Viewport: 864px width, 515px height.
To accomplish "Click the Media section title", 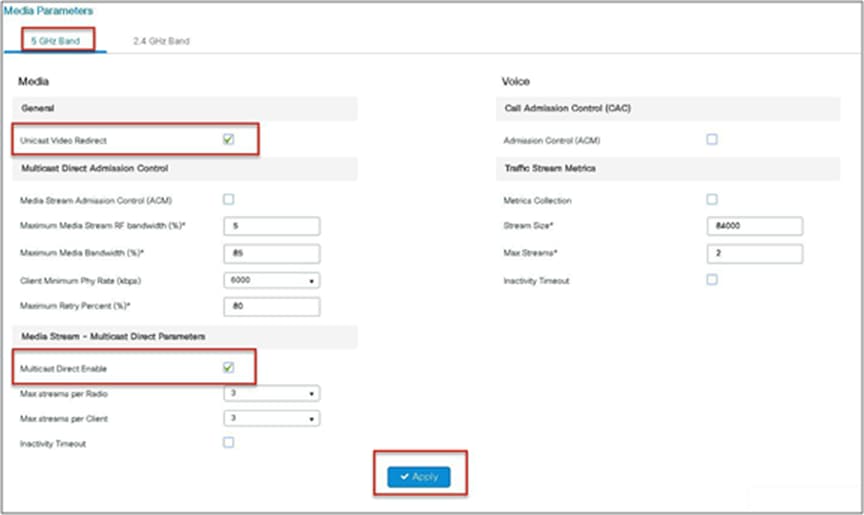I will [x=34, y=82].
